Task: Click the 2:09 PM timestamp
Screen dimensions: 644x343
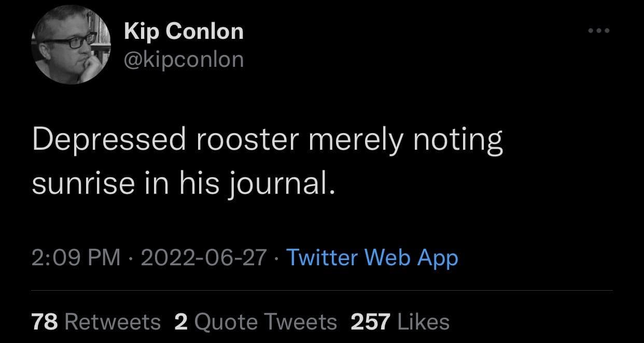Action: [76, 258]
